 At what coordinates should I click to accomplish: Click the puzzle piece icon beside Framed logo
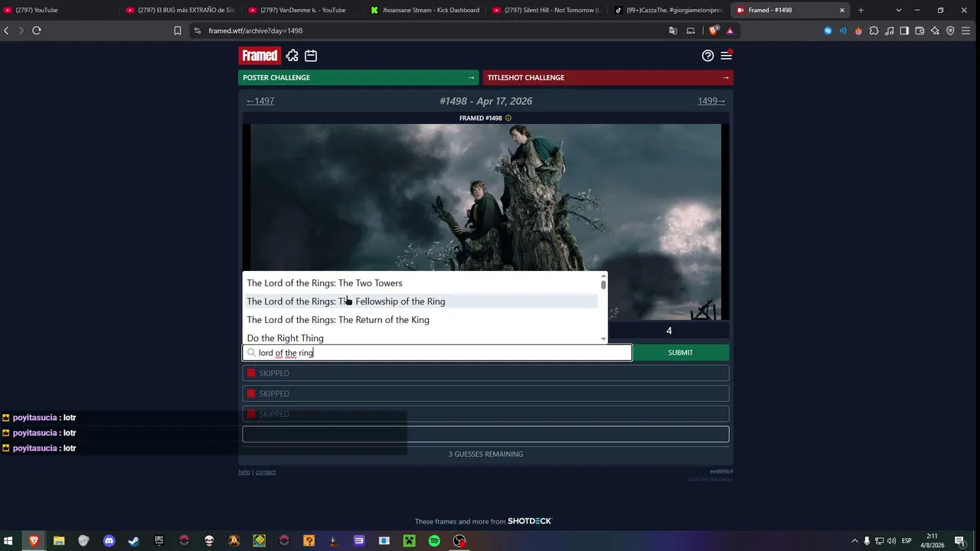click(x=292, y=56)
